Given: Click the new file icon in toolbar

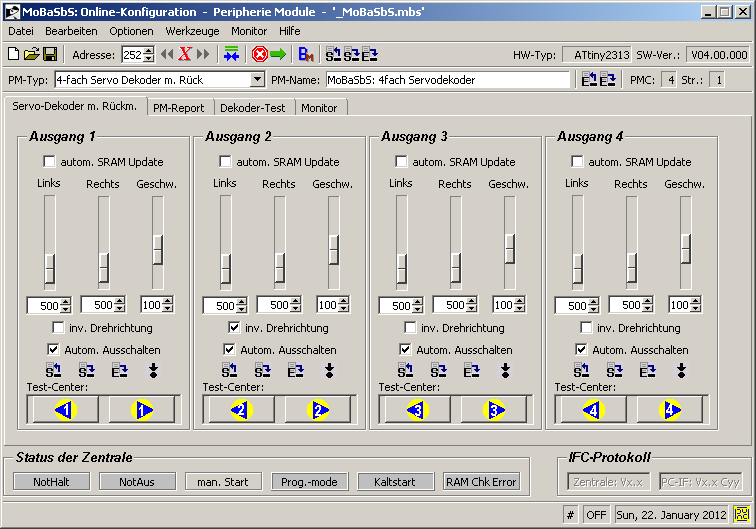Looking at the screenshot, I should point(13,54).
